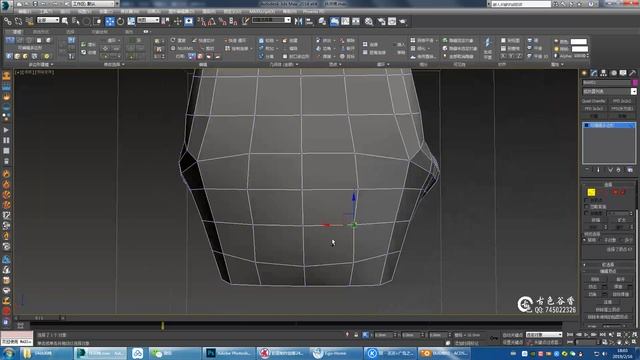Click the X coordinate input field
Screen dimensions: 640x360
point(383,335)
